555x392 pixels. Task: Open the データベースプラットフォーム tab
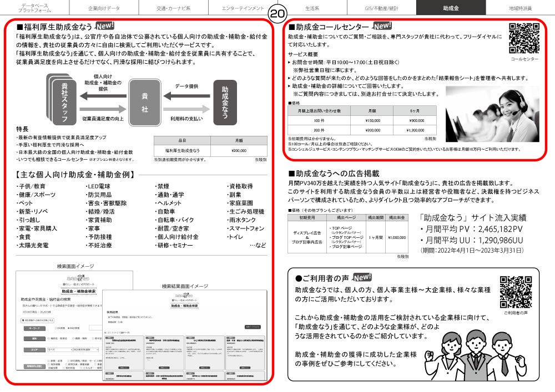click(34, 7)
